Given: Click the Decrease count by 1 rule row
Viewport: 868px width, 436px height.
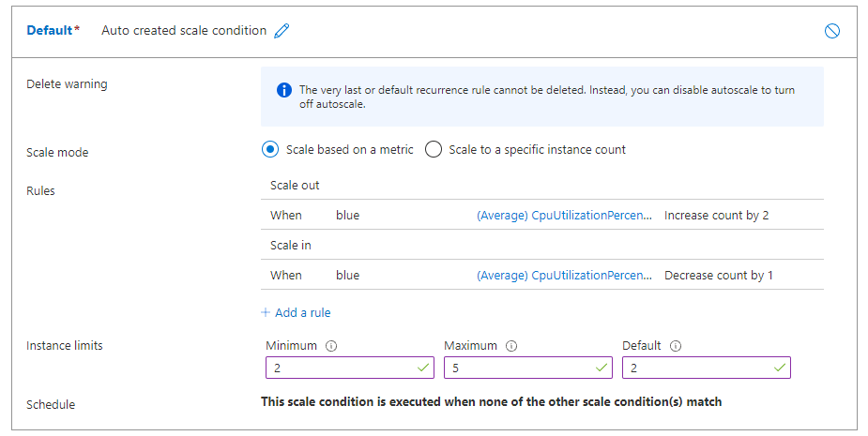Looking at the screenshot, I should [718, 275].
